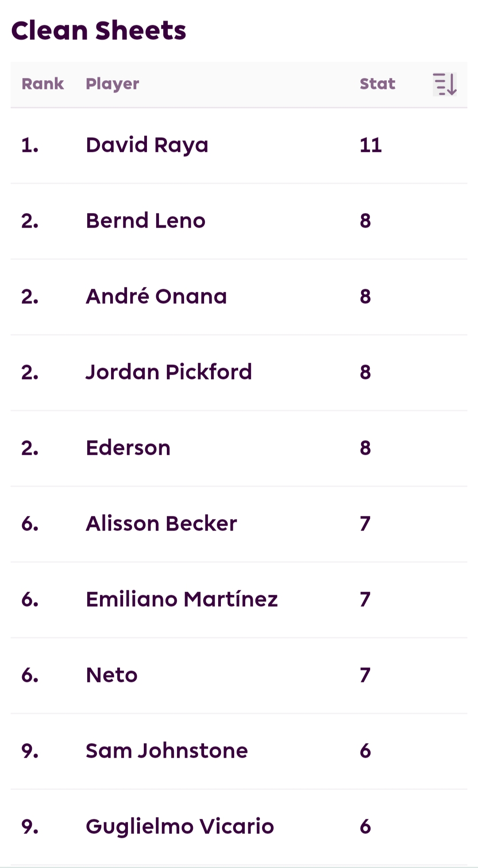Click the Player column header
The height and width of the screenshot is (868, 478).
112,84
